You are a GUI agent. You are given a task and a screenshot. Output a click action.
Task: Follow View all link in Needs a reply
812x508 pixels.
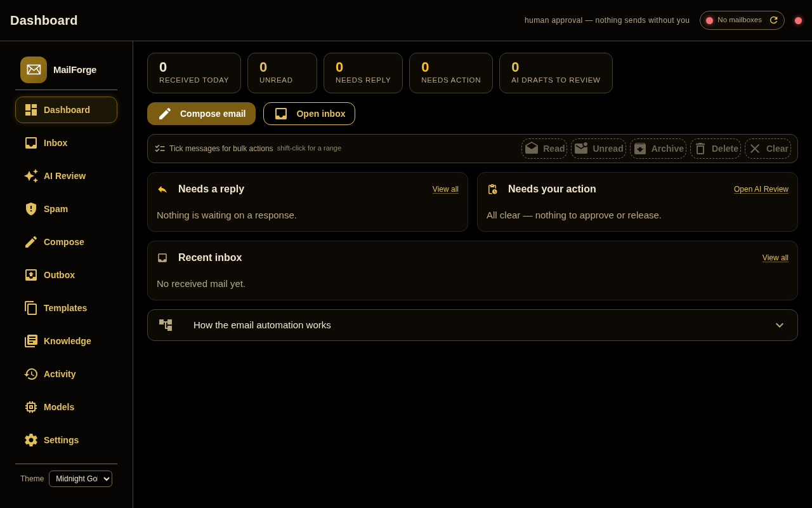click(445, 189)
